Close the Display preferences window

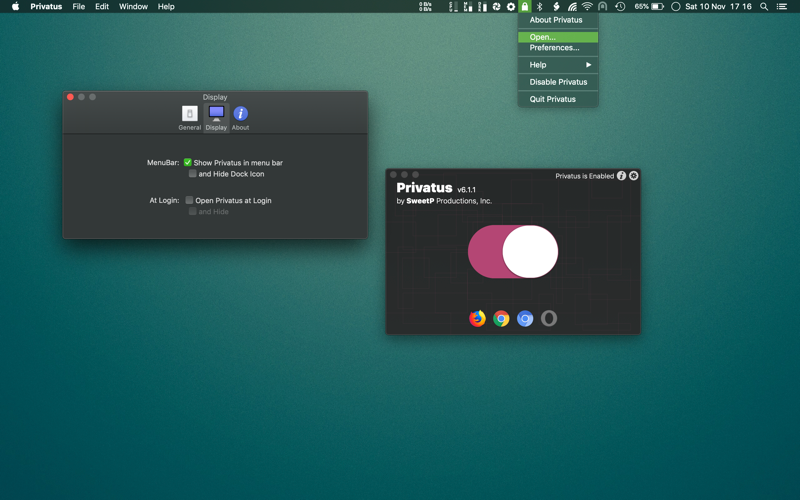[70, 97]
